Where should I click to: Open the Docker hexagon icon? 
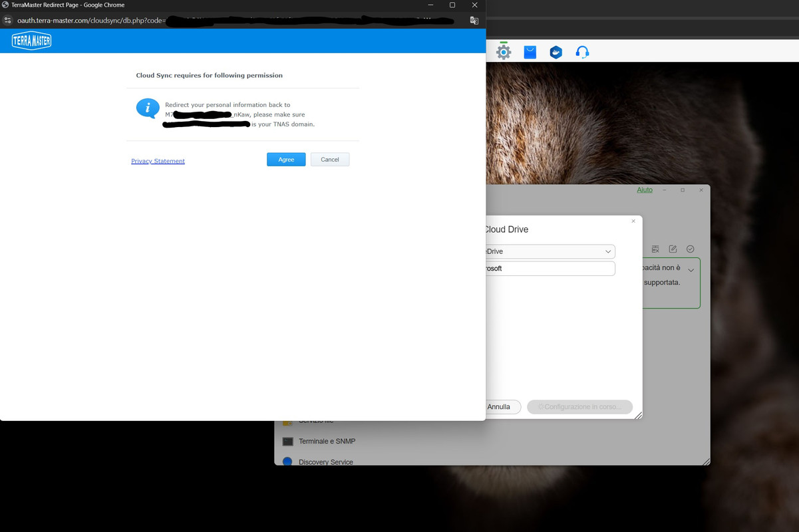556,52
